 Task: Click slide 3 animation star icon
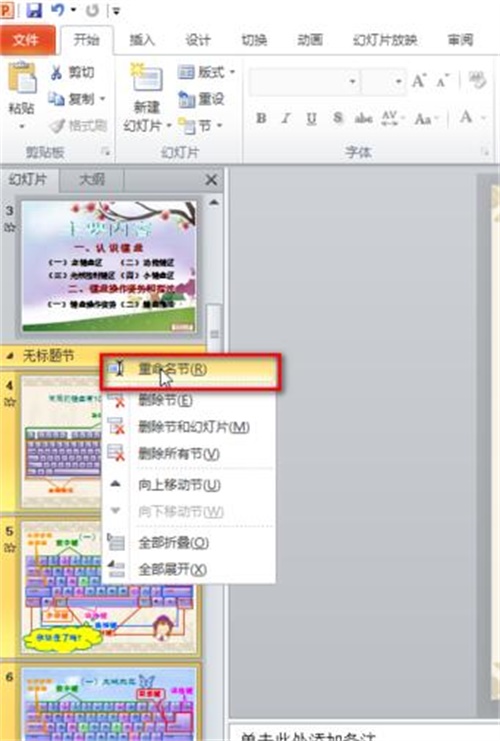tap(9, 227)
